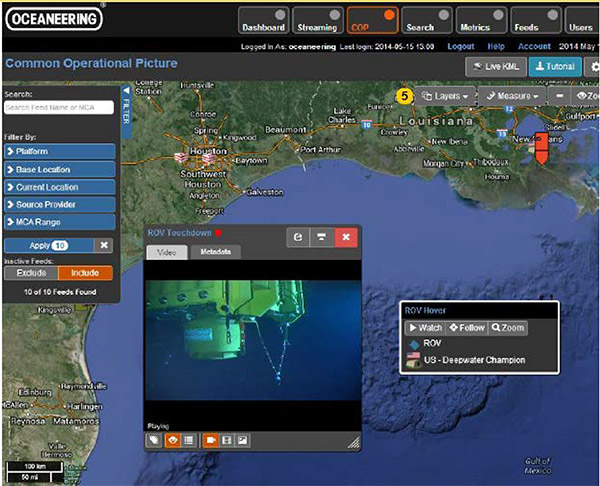This screenshot has width=600, height=486.
Task: Pop out the ROV Touchdown video window
Action: pyautogui.click(x=299, y=238)
